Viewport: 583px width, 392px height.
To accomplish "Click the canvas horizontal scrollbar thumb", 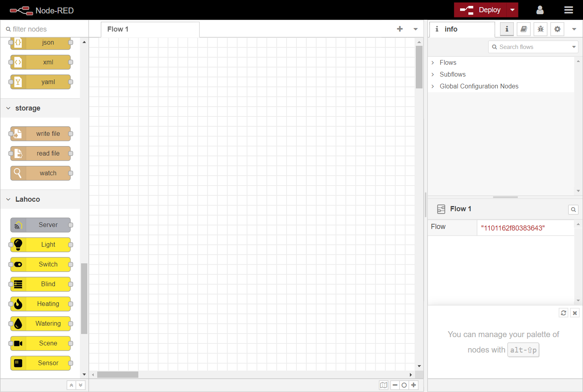I will (x=118, y=375).
